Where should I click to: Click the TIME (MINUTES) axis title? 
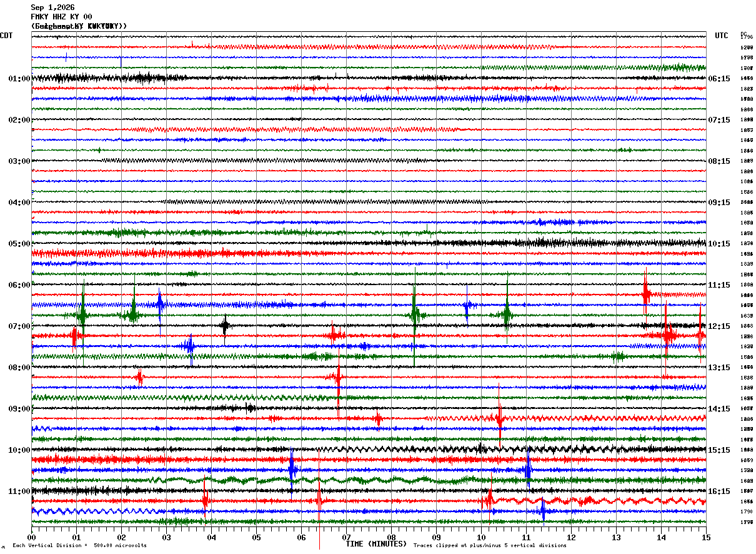(x=376, y=544)
